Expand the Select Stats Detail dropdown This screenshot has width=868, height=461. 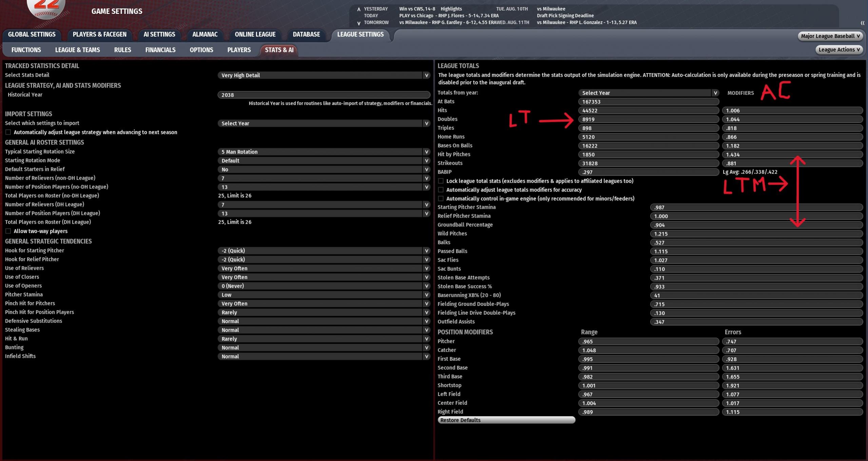click(x=426, y=75)
